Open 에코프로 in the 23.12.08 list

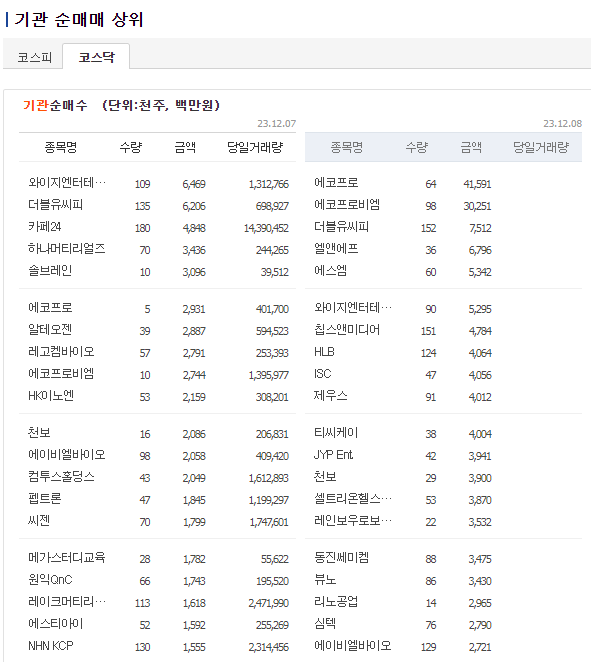[x=336, y=183]
